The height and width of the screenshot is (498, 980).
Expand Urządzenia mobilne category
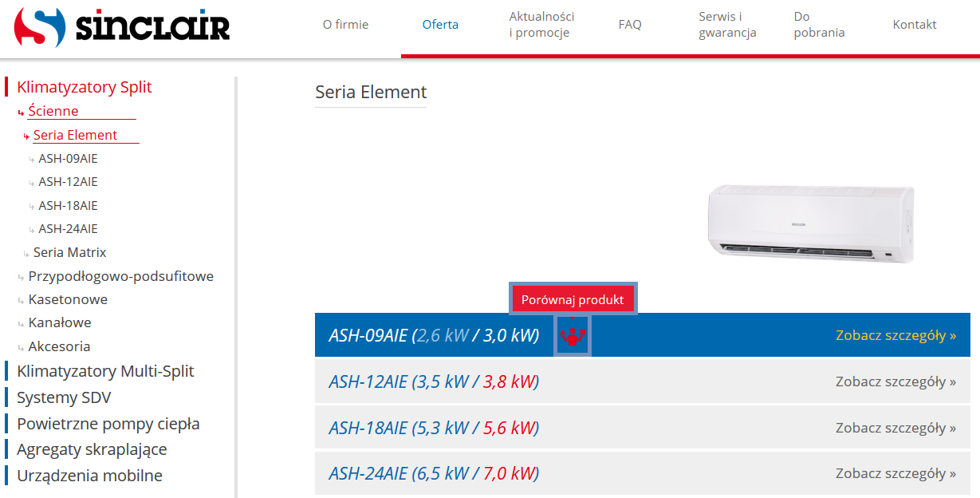(x=89, y=476)
